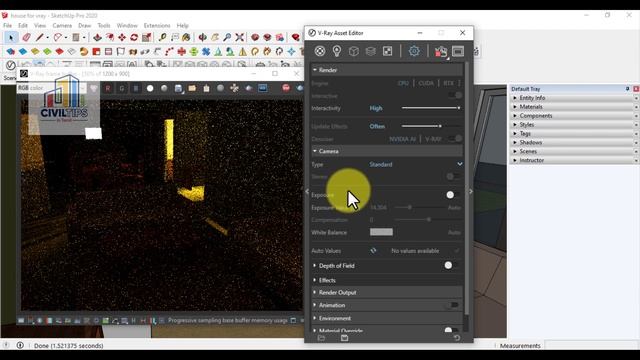
Task: Select the SketchUp Select arrow tool
Action: point(11,38)
